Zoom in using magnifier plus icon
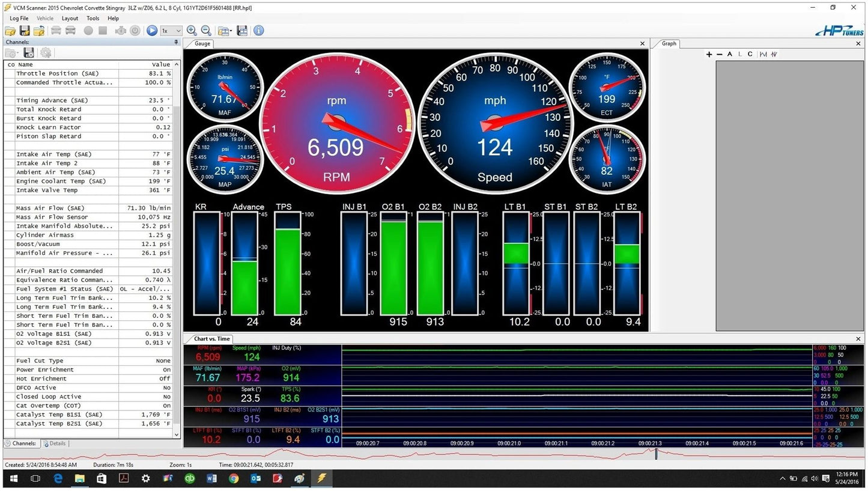868x491 pixels. 192,30
